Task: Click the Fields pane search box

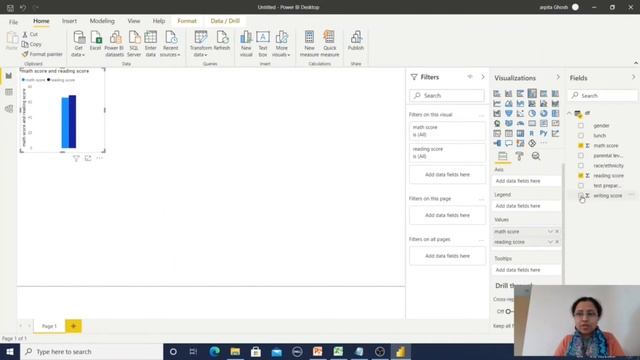Action: point(603,96)
